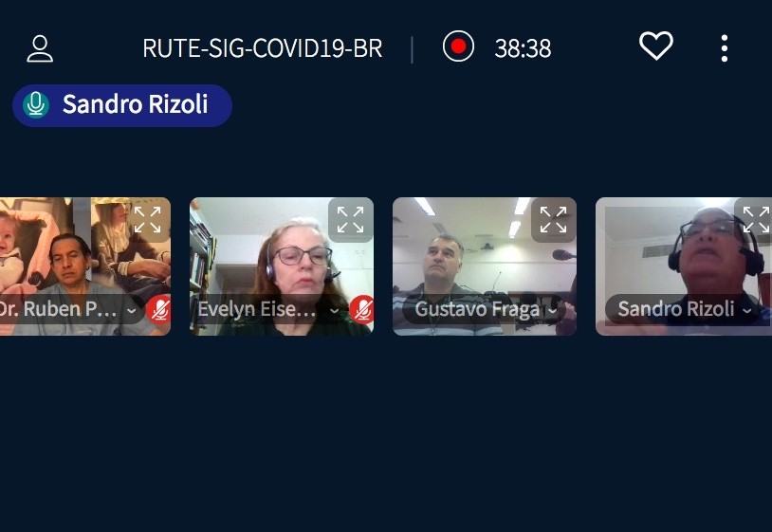
Task: Open the participants profile icon
Action: click(x=40, y=48)
